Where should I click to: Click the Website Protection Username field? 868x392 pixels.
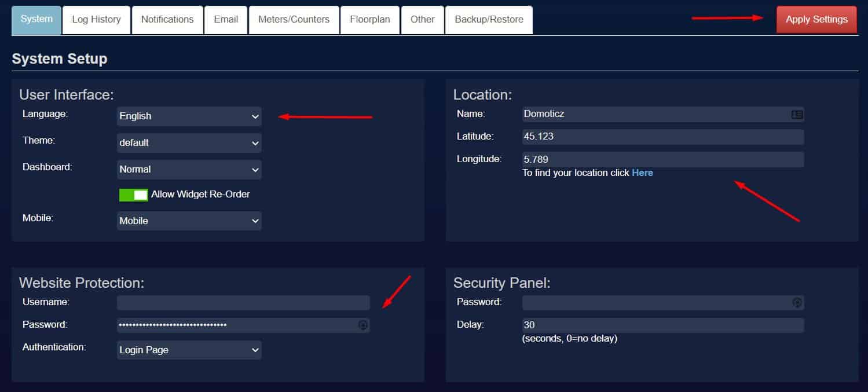[243, 302]
